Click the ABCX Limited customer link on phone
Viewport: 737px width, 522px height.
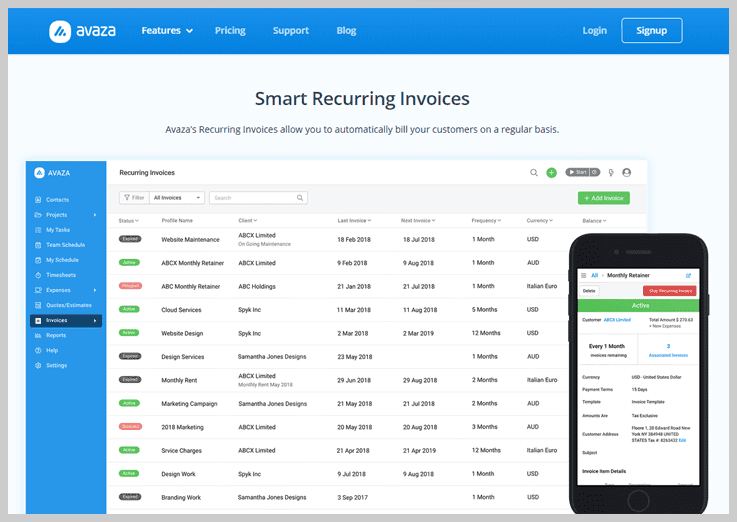point(617,320)
